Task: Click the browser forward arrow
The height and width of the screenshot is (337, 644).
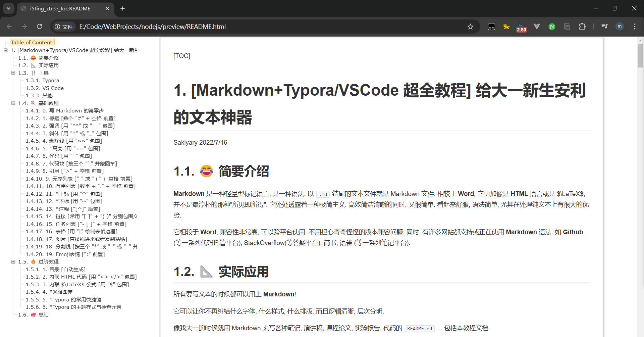Action: pyautogui.click(x=24, y=27)
